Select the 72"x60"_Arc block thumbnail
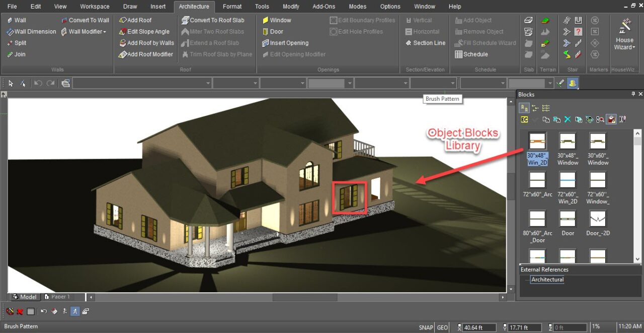This screenshot has height=333, width=644. click(538, 180)
